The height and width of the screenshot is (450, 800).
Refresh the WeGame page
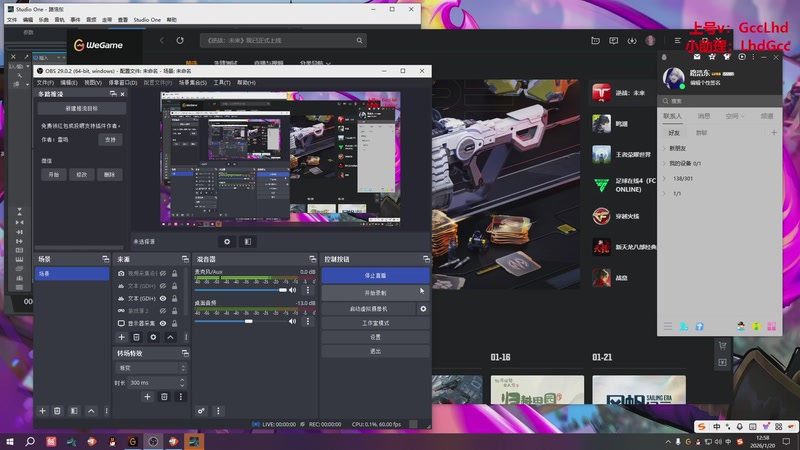(180, 40)
